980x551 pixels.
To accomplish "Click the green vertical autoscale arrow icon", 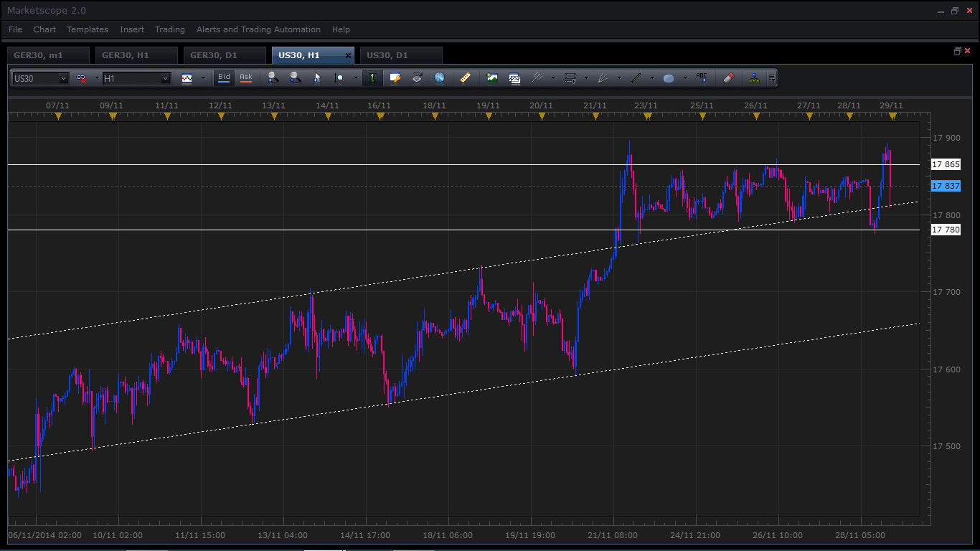I will 372,77.
